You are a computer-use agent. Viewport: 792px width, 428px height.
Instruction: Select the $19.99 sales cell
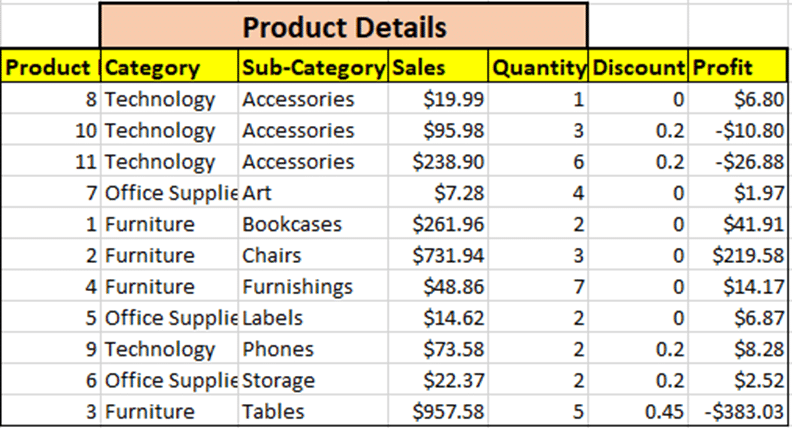point(438,99)
